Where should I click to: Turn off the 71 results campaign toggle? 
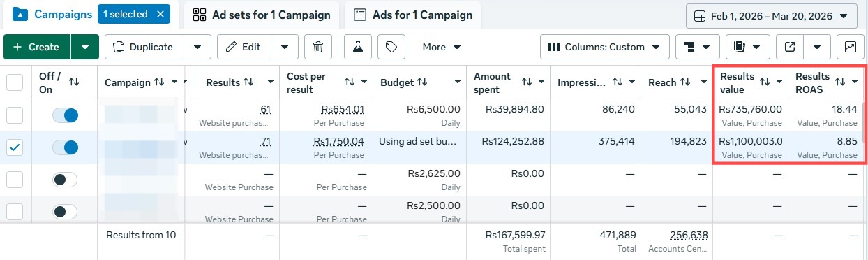coord(65,147)
